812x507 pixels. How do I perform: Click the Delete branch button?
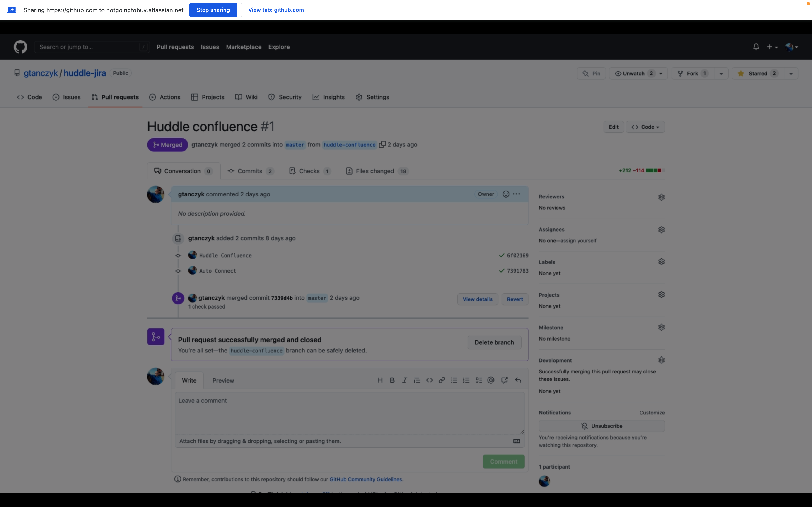[x=494, y=343]
